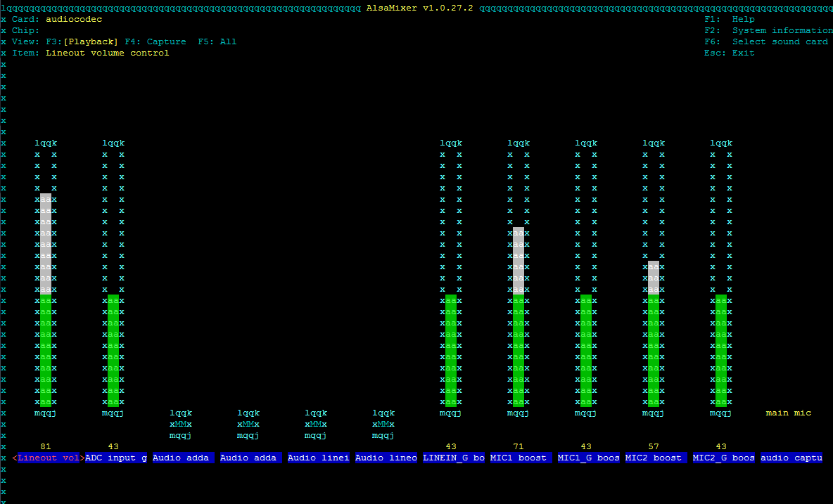Select the Audio lineo control label
The height and width of the screenshot is (504, 833).
[386, 458]
